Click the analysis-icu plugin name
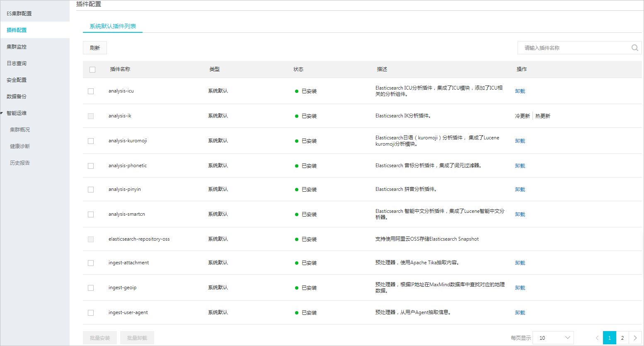 pyautogui.click(x=121, y=91)
